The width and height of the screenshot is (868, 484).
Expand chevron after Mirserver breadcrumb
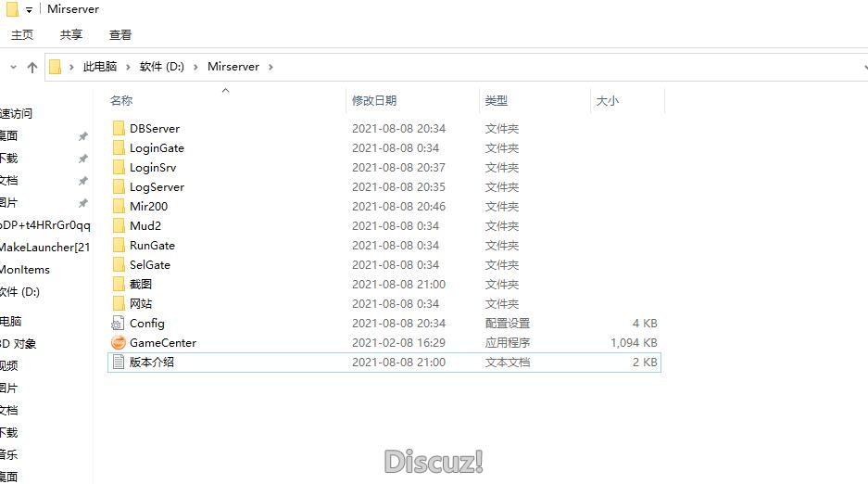tap(270, 67)
